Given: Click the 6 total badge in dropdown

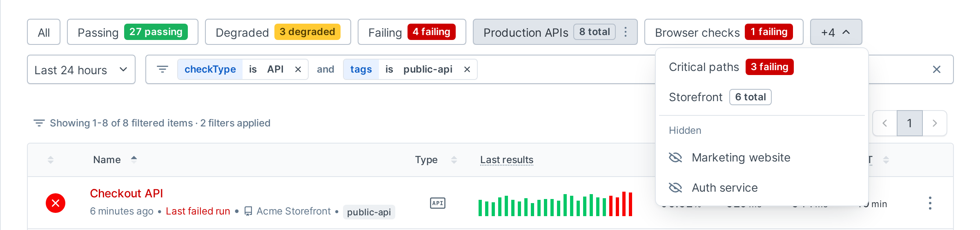Looking at the screenshot, I should coord(750,97).
